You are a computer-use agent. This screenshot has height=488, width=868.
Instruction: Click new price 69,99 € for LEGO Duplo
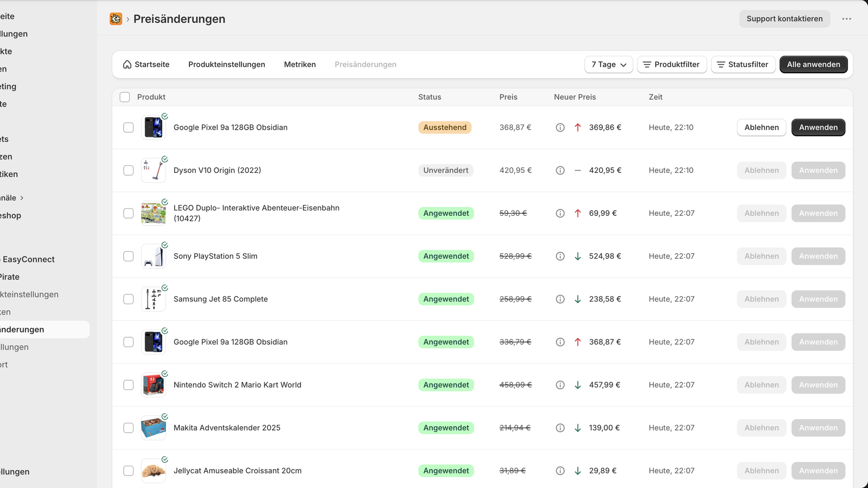click(603, 213)
